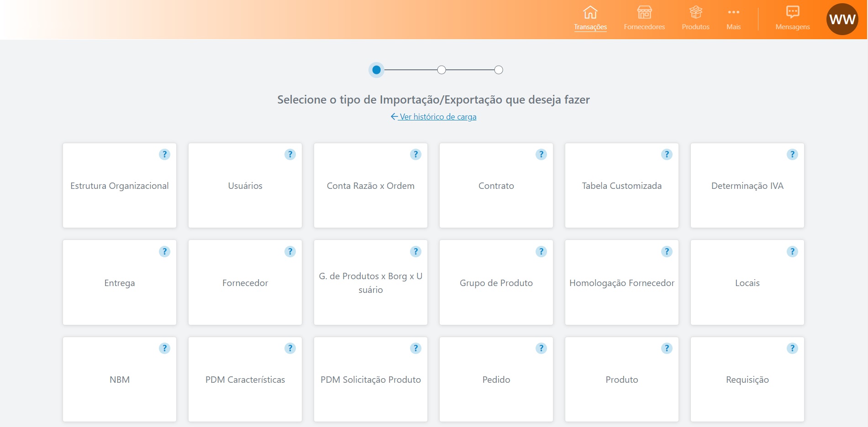Click the Produto card question mark
This screenshot has width=868, height=427.
[667, 349]
